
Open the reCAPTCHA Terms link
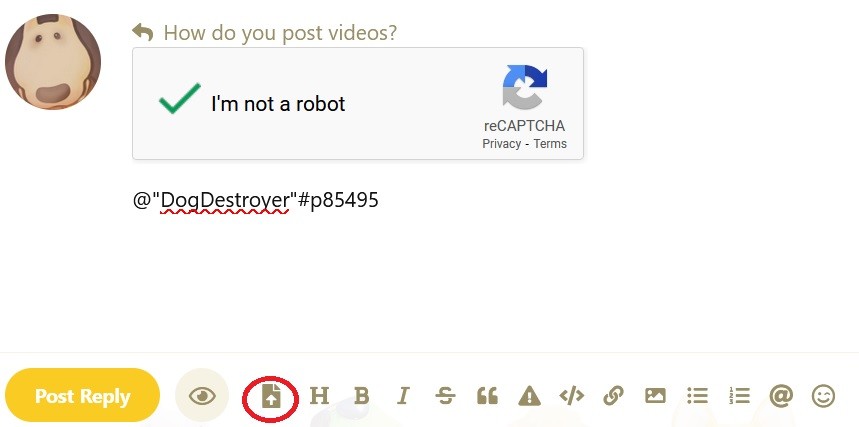(550, 144)
